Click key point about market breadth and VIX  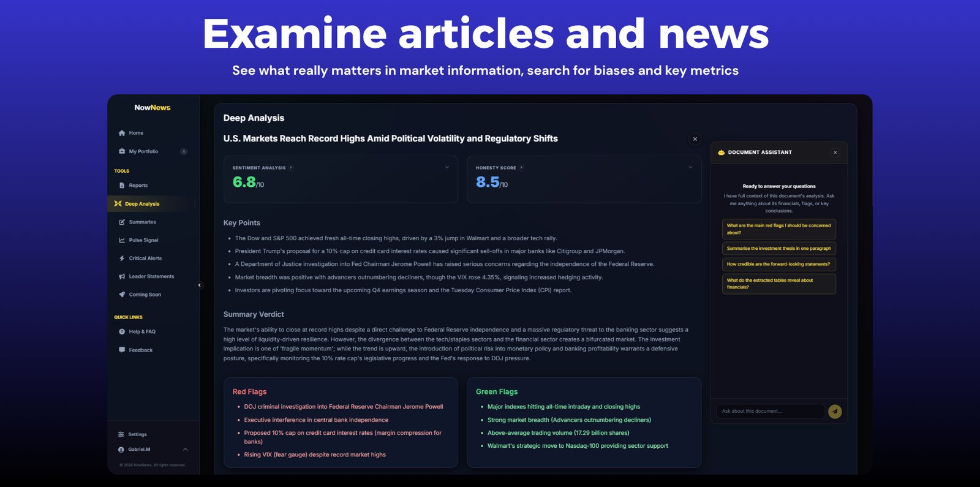419,277
